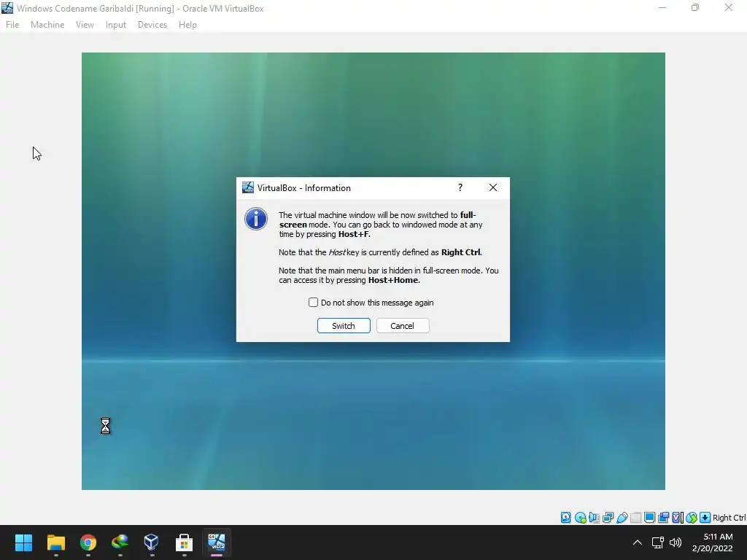747x560 pixels.
Task: Click the VirtualBox icon in dialog title
Action: coord(248,187)
